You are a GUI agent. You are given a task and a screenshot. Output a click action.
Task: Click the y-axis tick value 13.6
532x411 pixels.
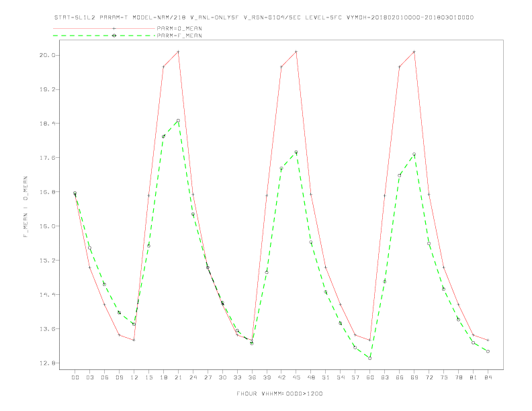pos(48,328)
